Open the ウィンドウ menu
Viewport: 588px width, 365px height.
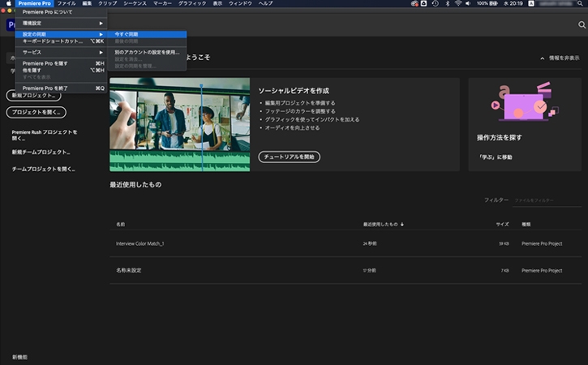tap(240, 3)
